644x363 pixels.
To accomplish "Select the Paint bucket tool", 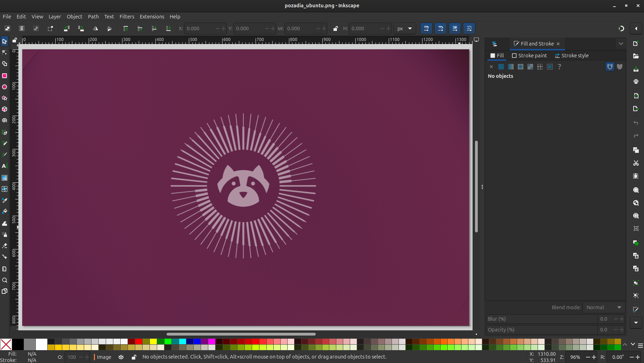I will coord(5,212).
